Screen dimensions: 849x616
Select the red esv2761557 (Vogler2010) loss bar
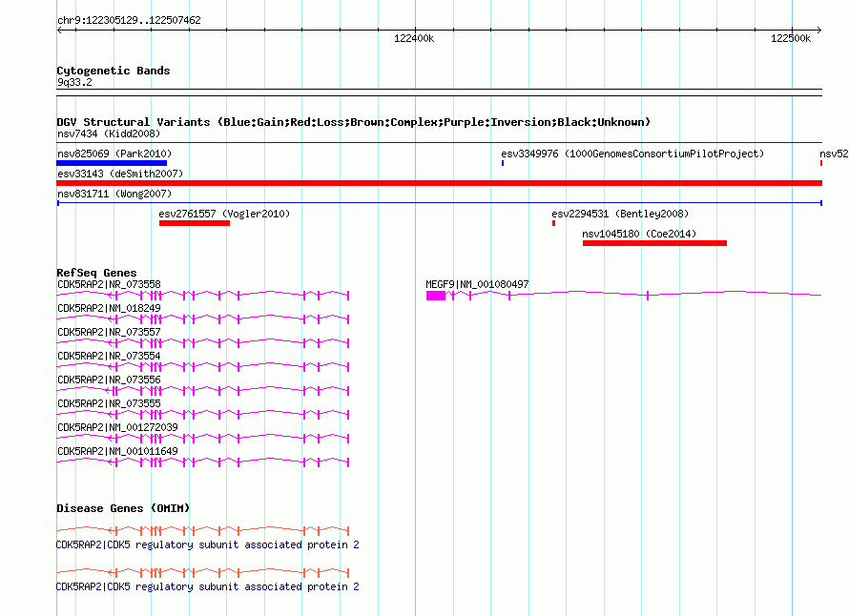coord(195,223)
